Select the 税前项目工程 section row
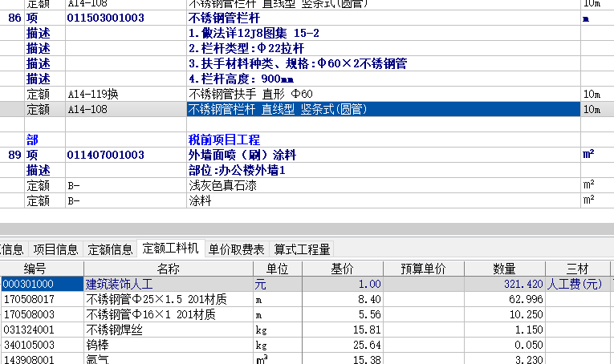 [x=224, y=140]
